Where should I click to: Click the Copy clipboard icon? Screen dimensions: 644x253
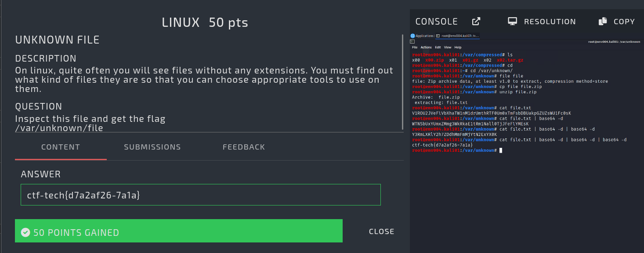pyautogui.click(x=603, y=22)
